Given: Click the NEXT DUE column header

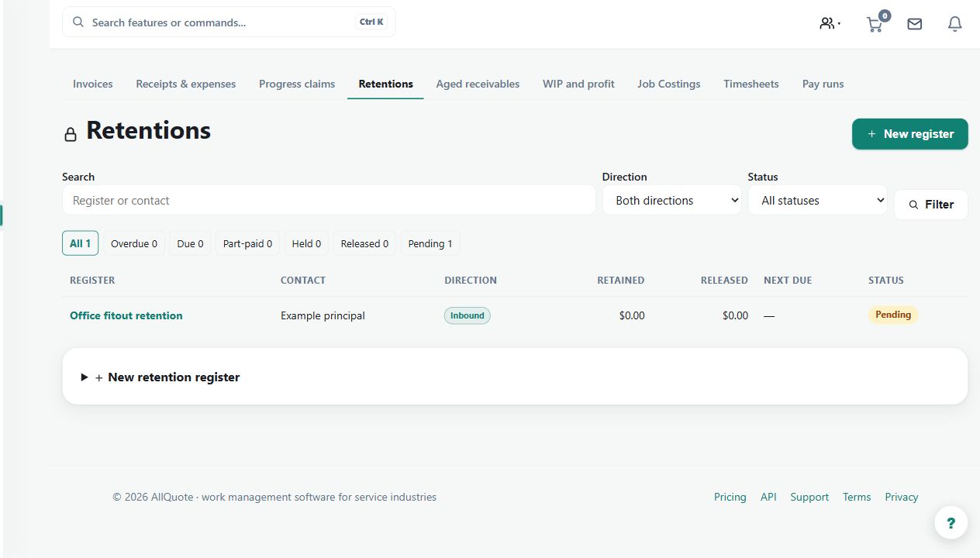Looking at the screenshot, I should point(788,280).
